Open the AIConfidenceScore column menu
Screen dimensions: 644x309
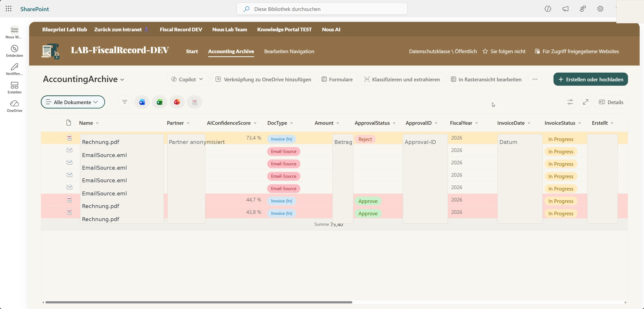point(232,123)
